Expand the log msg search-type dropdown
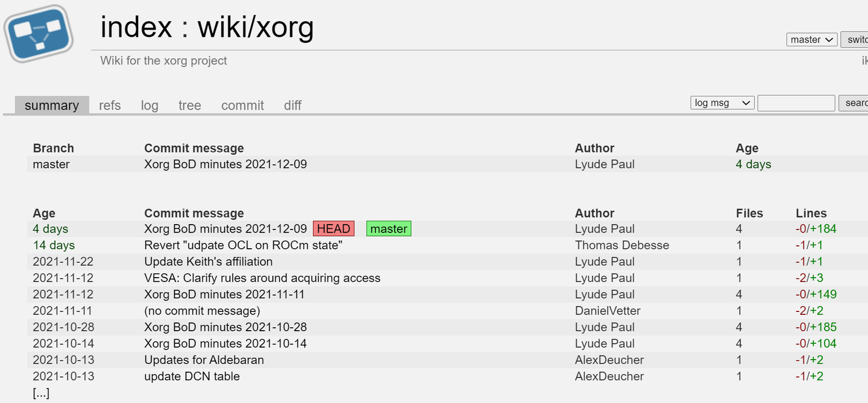868x403 pixels. (722, 103)
